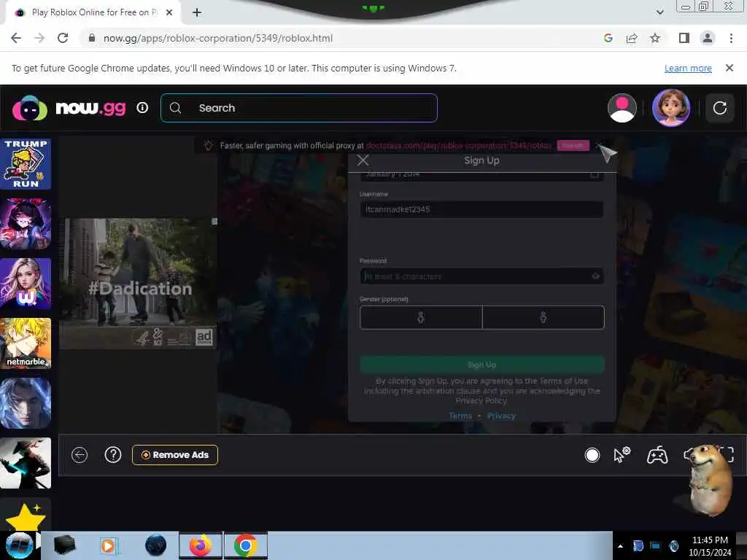The width and height of the screenshot is (747, 560).
Task: Click the Username field
Action: pos(481,209)
